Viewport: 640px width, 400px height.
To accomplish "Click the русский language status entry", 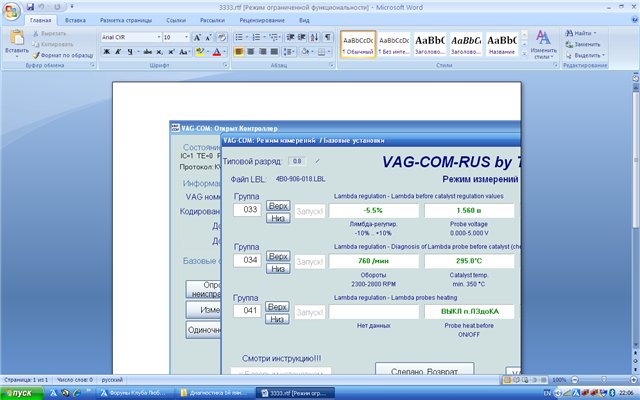I will tap(112, 380).
